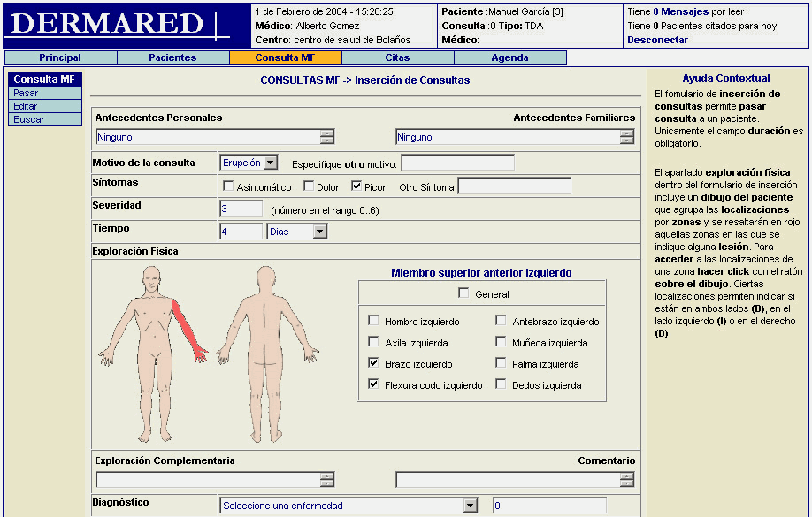Uncheck the Picor symptom checkbox
The width and height of the screenshot is (812, 517).
click(356, 186)
